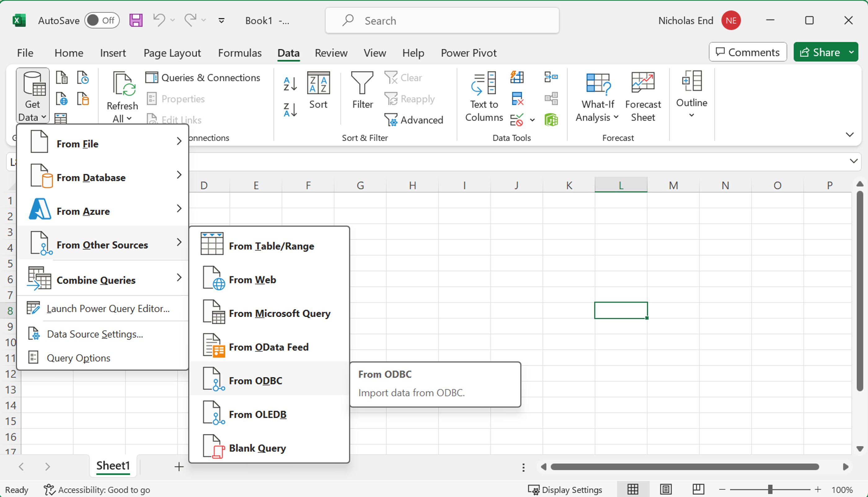Image resolution: width=868 pixels, height=497 pixels.
Task: Switch to the Power Pivot tab
Action: tap(468, 53)
